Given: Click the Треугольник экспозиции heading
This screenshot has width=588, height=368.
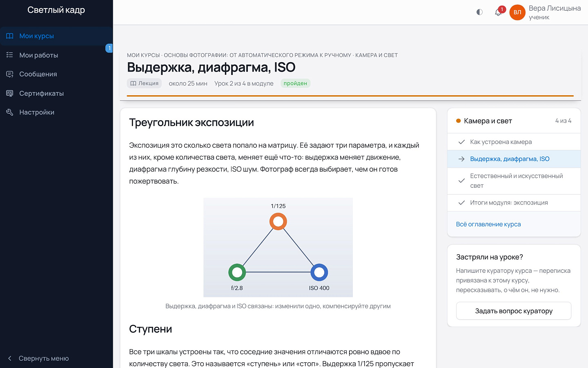Looking at the screenshot, I should 192,123.
